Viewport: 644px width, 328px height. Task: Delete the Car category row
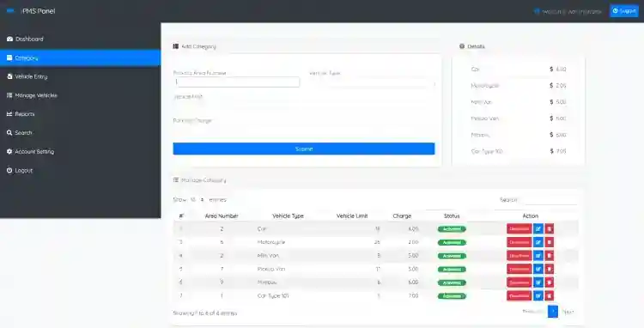coord(550,228)
